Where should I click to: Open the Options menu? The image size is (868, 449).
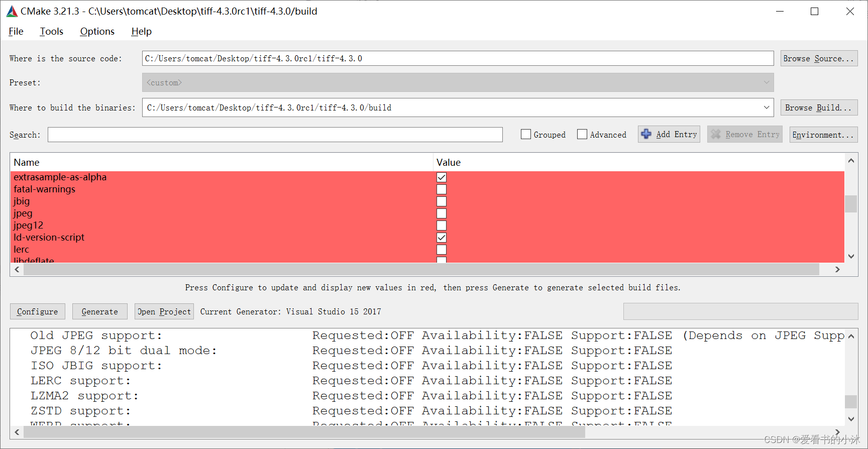tap(97, 31)
